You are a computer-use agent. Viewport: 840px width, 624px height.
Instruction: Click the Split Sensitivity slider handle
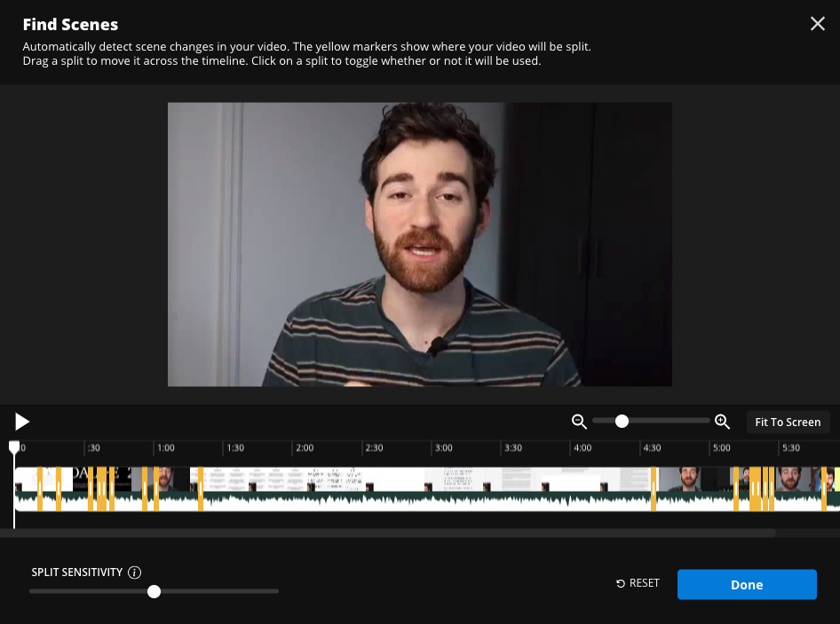154,591
